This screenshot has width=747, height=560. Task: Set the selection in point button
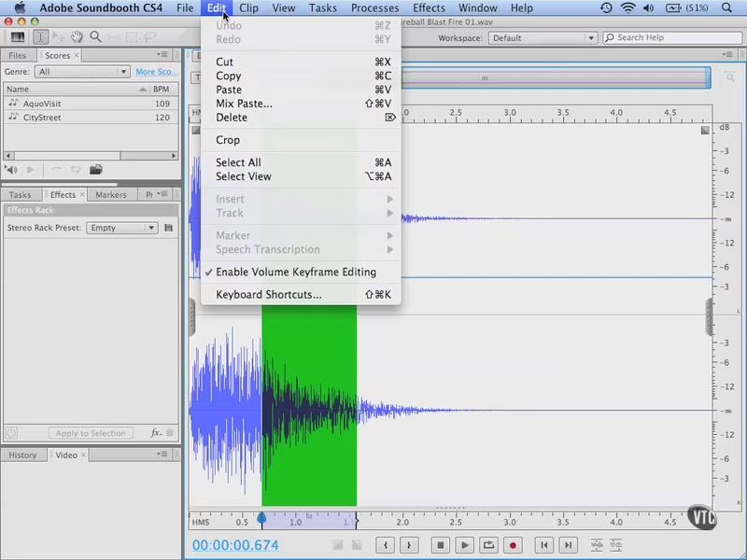[x=385, y=545]
